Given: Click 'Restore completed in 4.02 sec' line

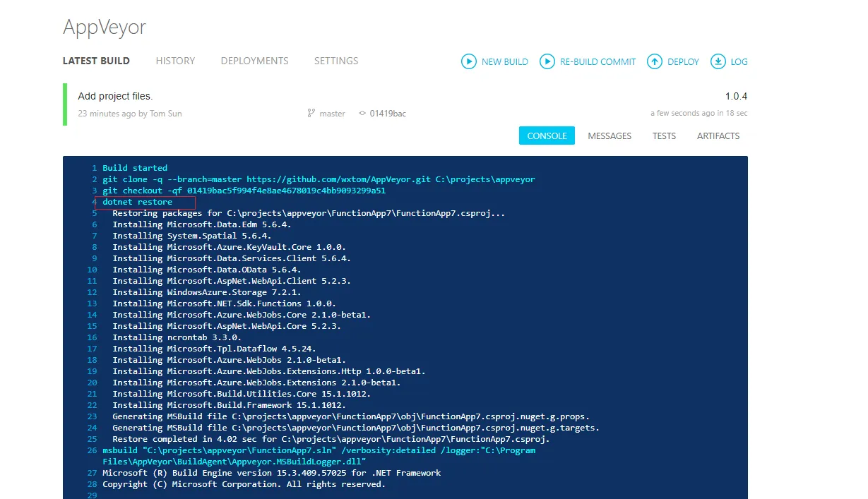Looking at the screenshot, I should (x=331, y=439).
